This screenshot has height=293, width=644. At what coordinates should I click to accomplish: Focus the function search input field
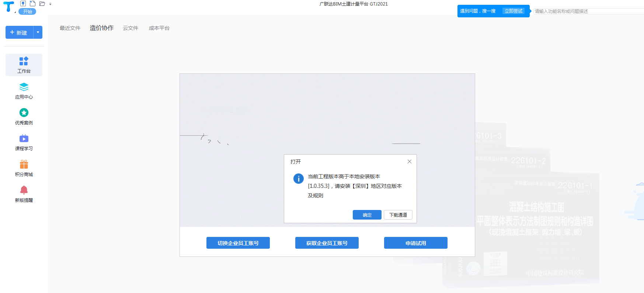click(589, 11)
